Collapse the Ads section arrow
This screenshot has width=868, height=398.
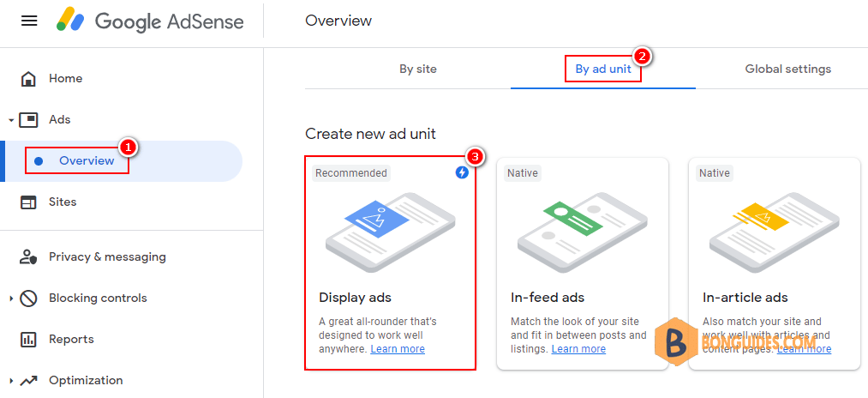[11, 120]
